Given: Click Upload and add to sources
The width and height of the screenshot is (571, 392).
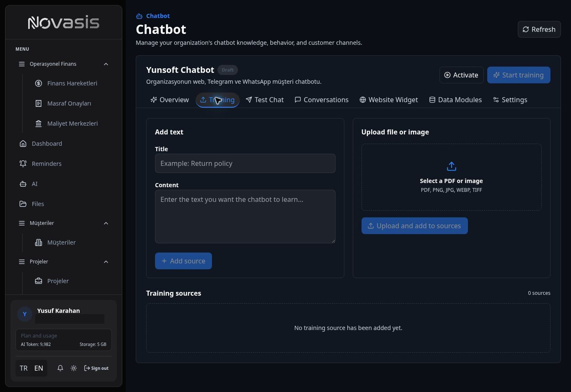Looking at the screenshot, I should click(x=415, y=226).
